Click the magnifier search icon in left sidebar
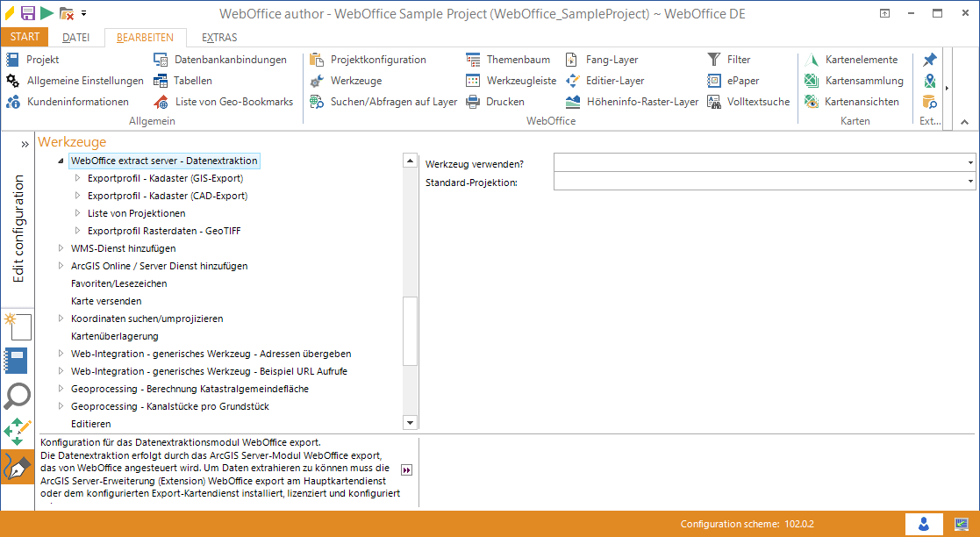The image size is (980, 537). (x=17, y=397)
